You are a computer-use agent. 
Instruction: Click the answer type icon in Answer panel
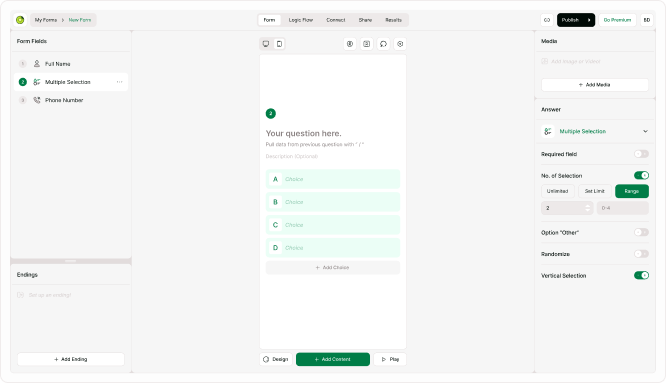click(548, 131)
